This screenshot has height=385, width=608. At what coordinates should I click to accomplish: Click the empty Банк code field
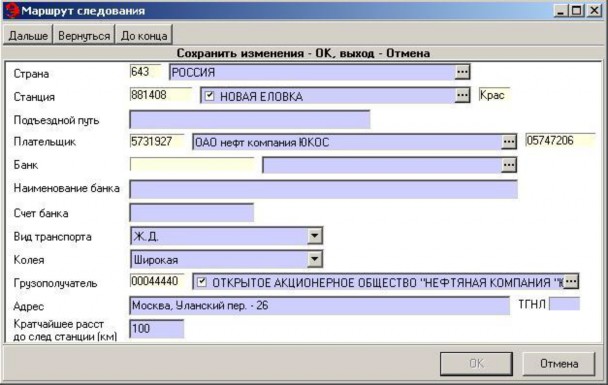pos(192,165)
